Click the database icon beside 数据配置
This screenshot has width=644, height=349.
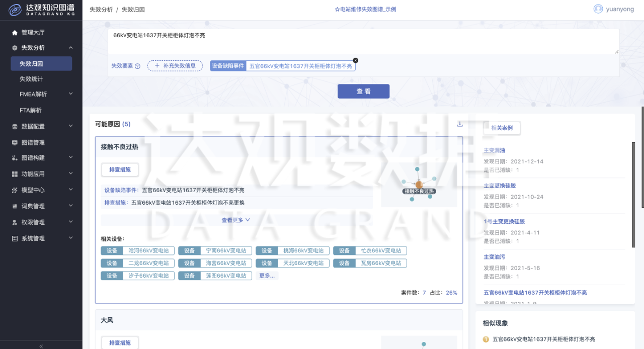coord(15,126)
